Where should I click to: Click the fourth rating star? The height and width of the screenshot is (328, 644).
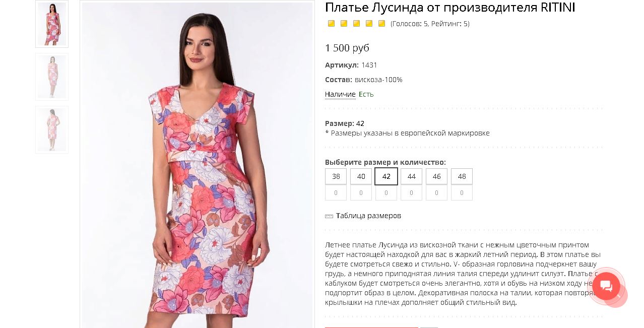pyautogui.click(x=369, y=24)
